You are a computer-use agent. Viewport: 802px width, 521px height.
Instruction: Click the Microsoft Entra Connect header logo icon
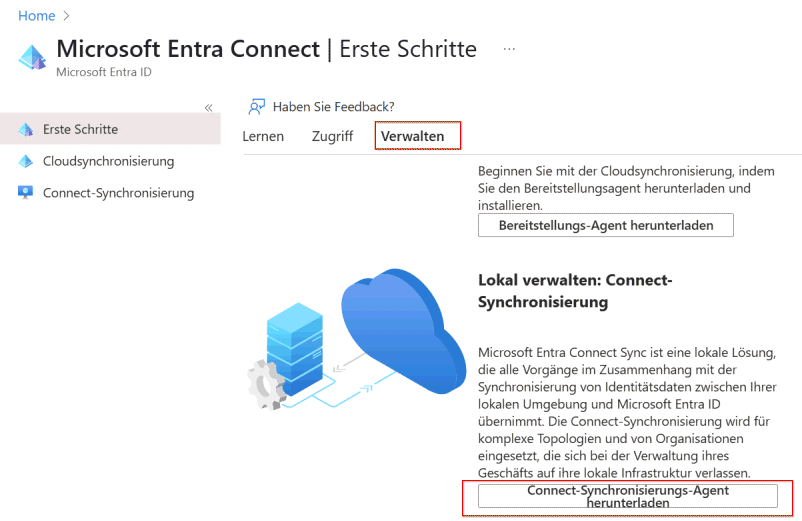tap(33, 57)
